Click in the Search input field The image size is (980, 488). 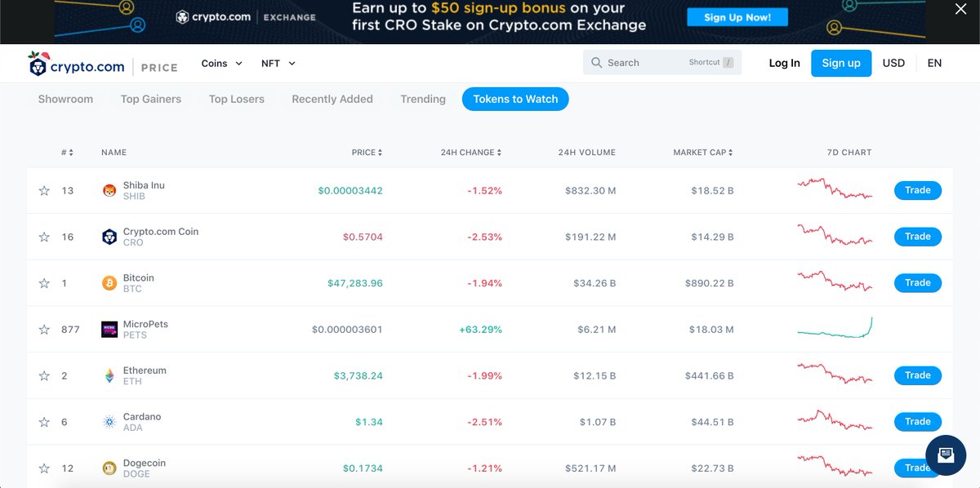662,63
